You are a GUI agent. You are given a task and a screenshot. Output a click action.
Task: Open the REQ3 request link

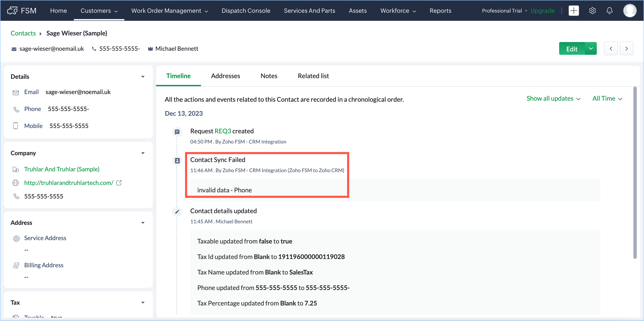tap(222, 131)
